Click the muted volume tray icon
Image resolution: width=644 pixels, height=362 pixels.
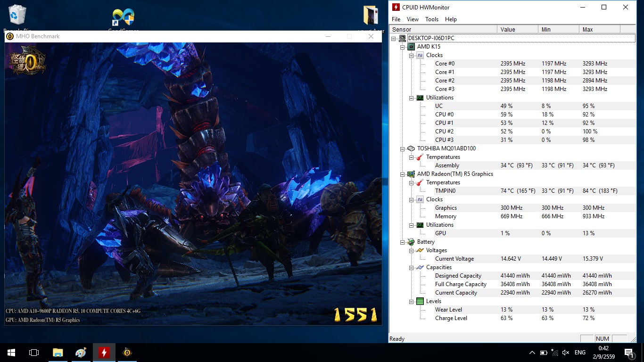(x=566, y=353)
